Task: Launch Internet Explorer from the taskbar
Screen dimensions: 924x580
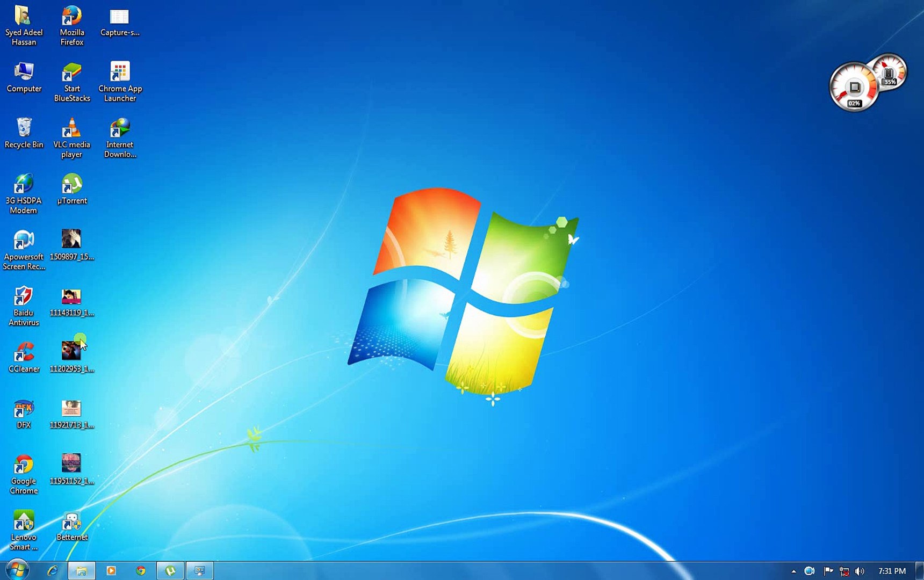Action: pos(52,570)
